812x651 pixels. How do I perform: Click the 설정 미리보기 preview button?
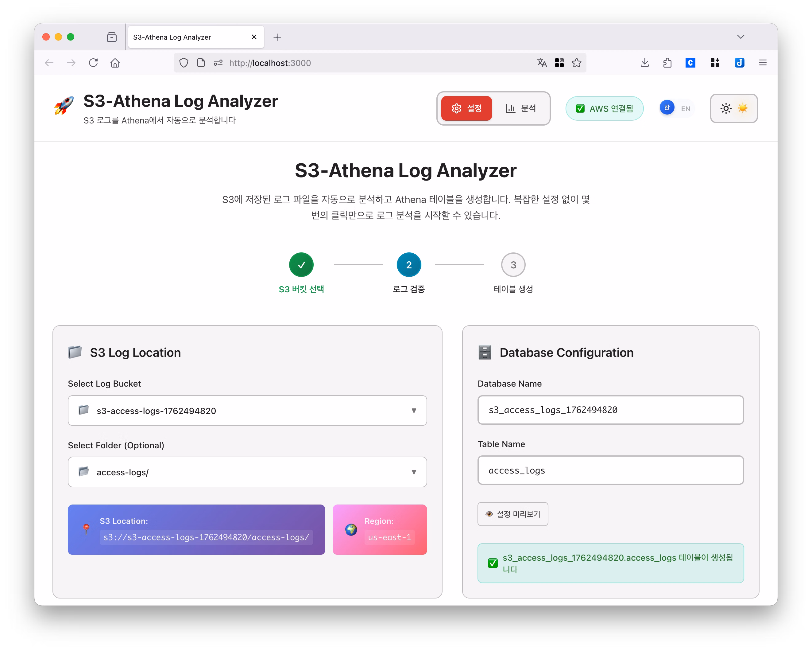[512, 514]
